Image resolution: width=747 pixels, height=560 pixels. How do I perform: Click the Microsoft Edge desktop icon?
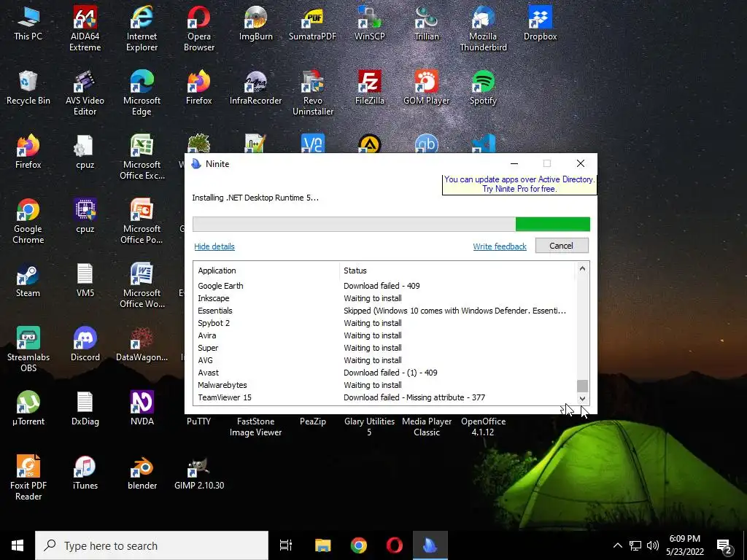pos(142,93)
